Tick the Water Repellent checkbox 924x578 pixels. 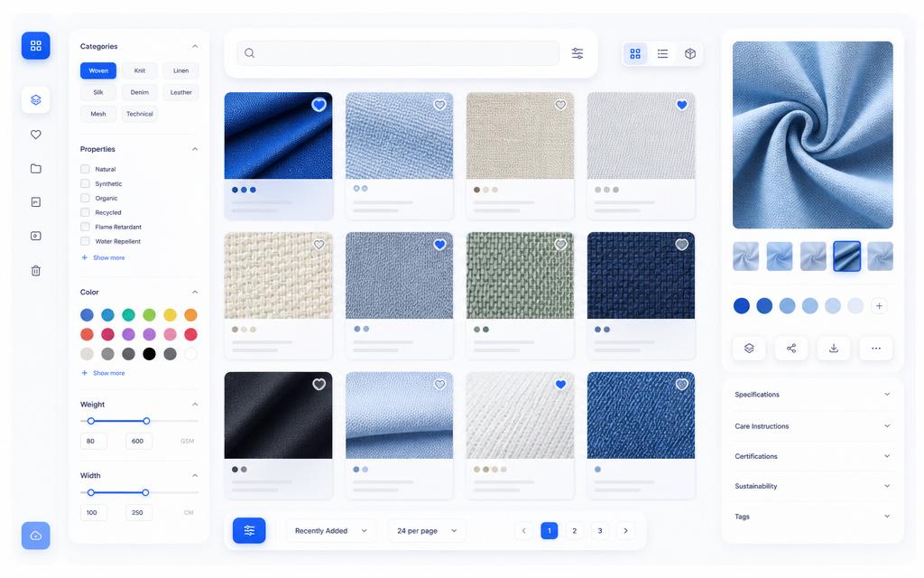pyautogui.click(x=85, y=241)
